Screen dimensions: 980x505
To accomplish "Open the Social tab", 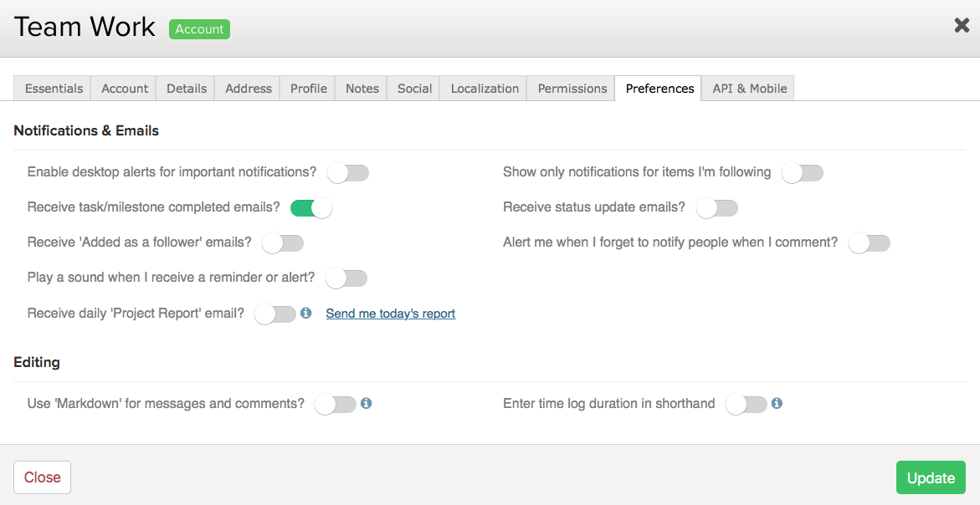I will tap(414, 89).
